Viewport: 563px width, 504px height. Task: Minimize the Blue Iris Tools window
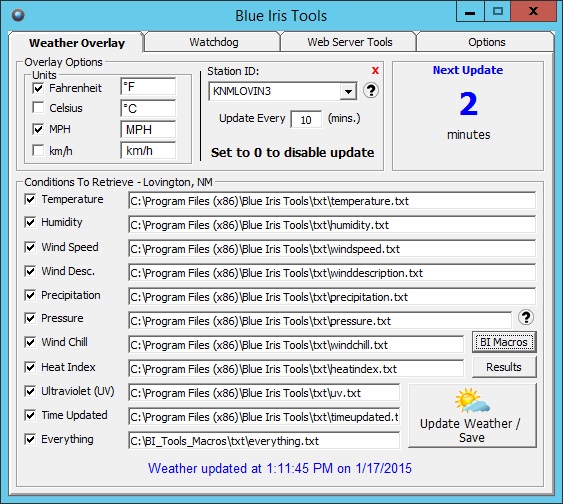[x=470, y=12]
